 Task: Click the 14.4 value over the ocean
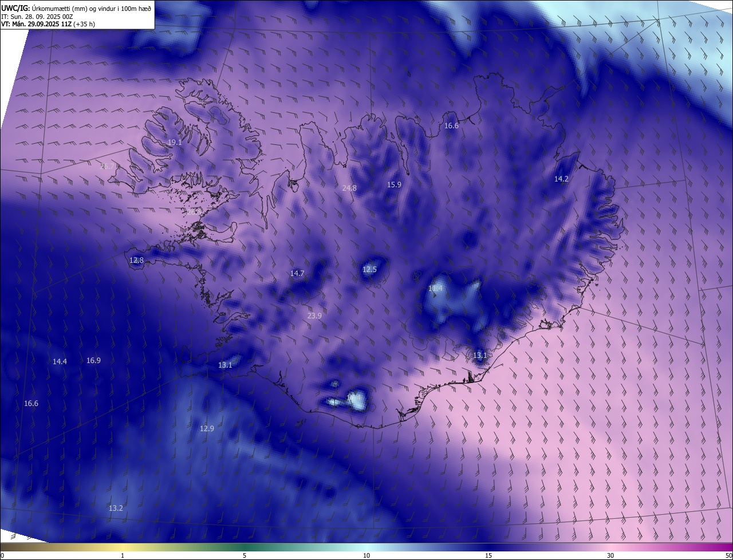pos(60,361)
